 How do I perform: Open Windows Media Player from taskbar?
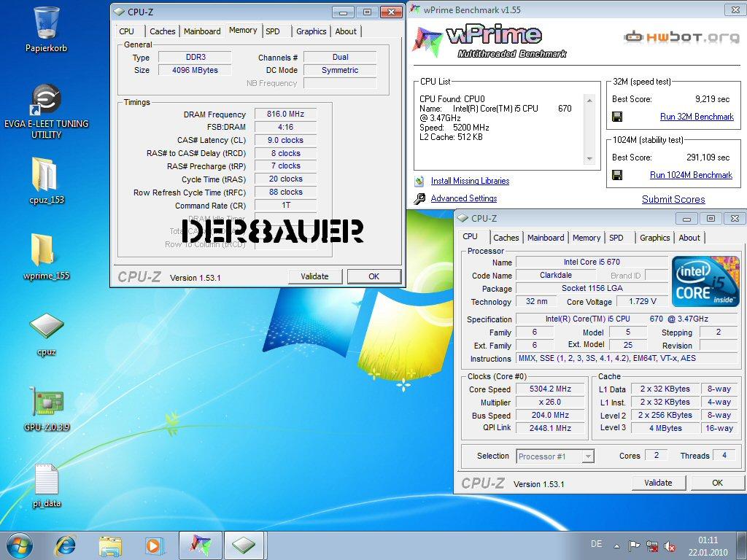click(155, 545)
